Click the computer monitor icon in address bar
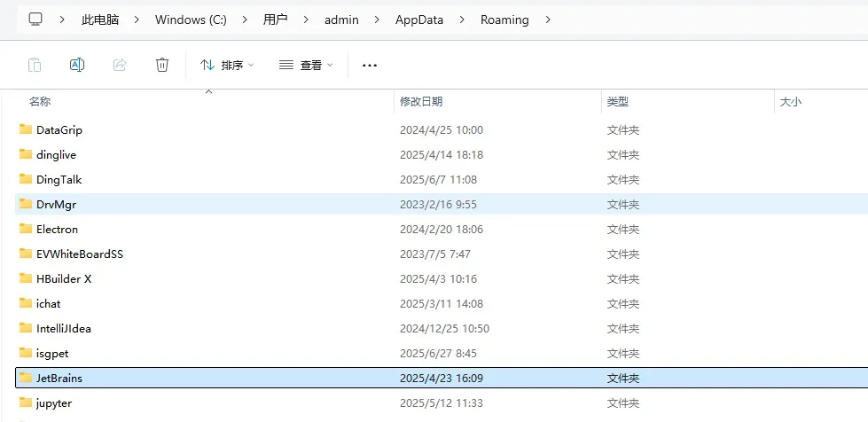This screenshot has height=422, width=868. pos(35,20)
